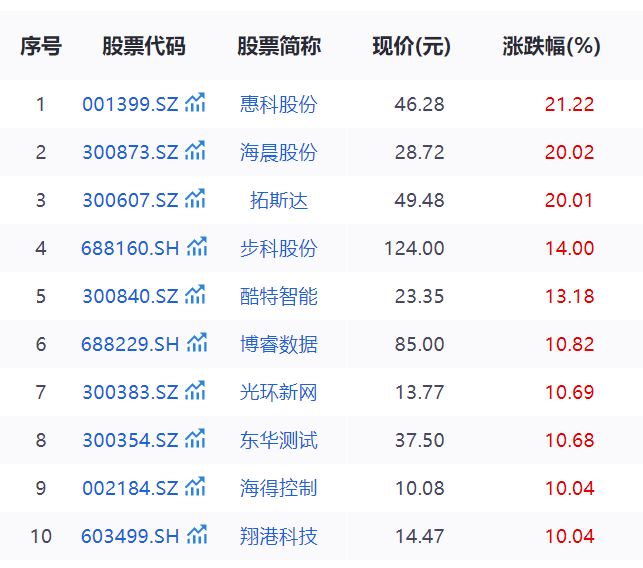
Task: Click row number 1 for 惠科股份
Action: 40,104
